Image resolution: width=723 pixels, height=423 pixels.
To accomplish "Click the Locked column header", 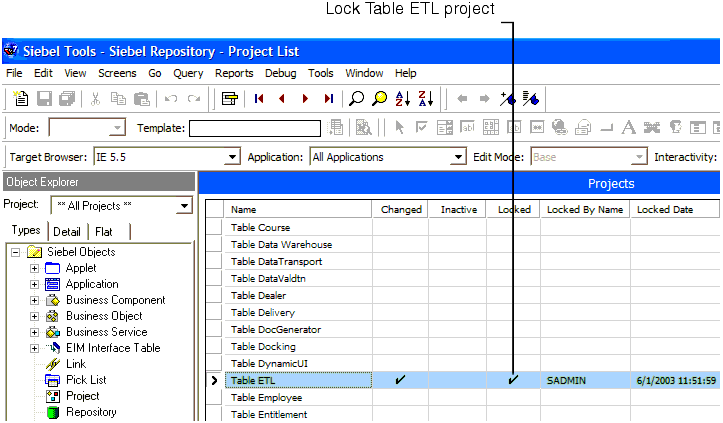I will 513,209.
